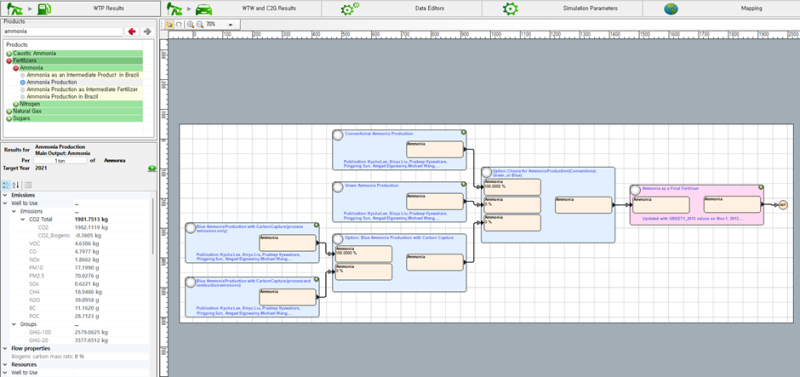Open the 70% zoom level dropdown
The image size is (800, 377).
(231, 24)
